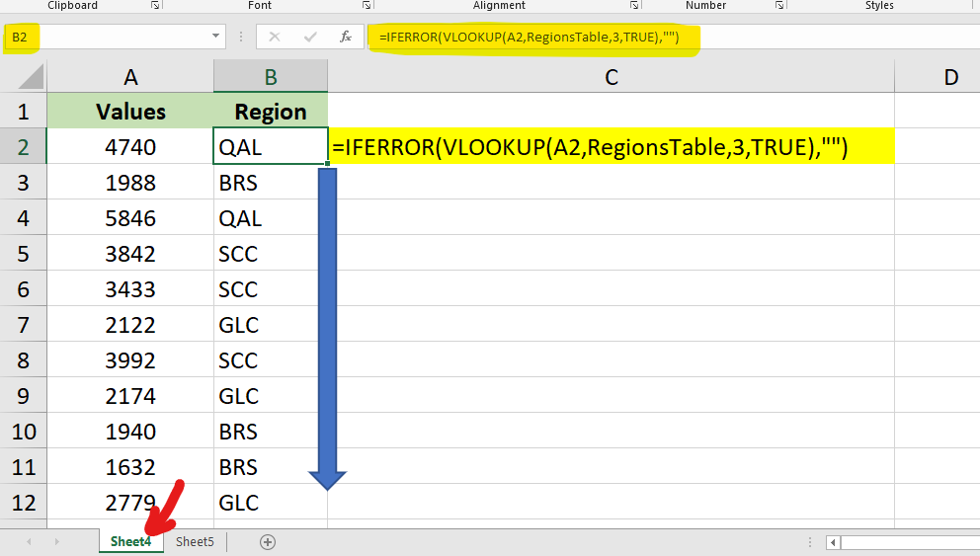
Task: Click the Select All corner triangle
Action: 32,77
